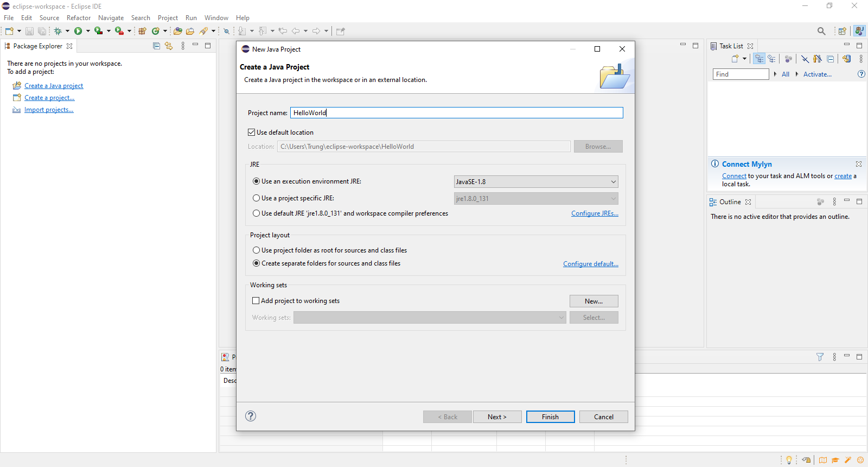Click the green Run button icon
Viewport: 868px width, 467px height.
78,31
